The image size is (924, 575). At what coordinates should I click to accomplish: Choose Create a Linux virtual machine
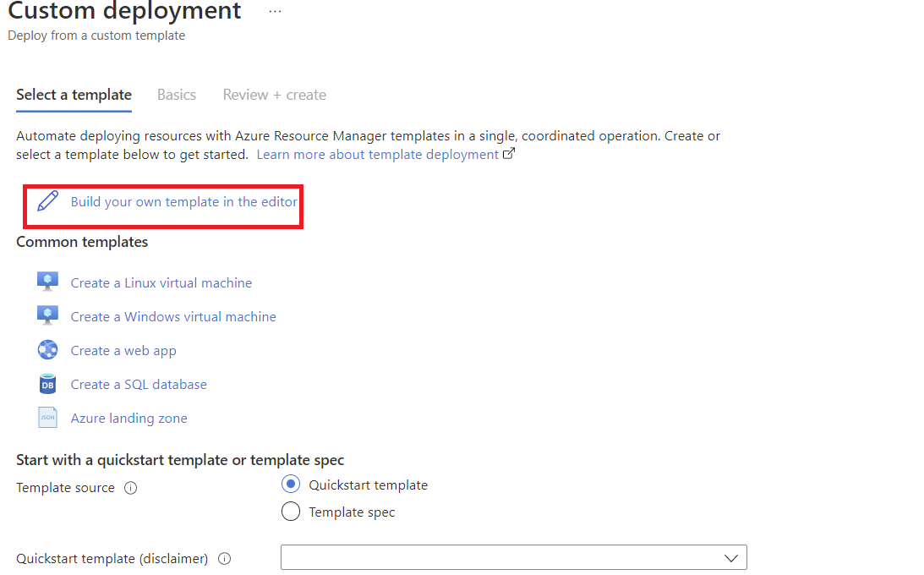coord(161,282)
